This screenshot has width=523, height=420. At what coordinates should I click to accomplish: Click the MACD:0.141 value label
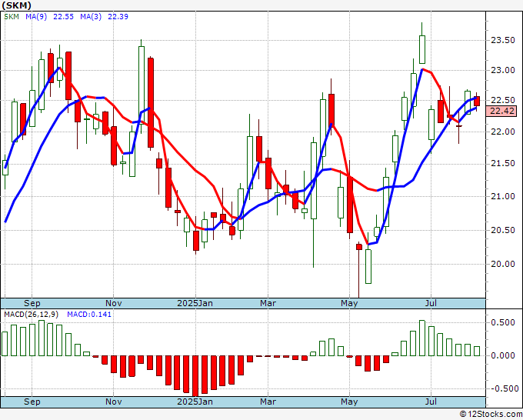[x=89, y=315]
